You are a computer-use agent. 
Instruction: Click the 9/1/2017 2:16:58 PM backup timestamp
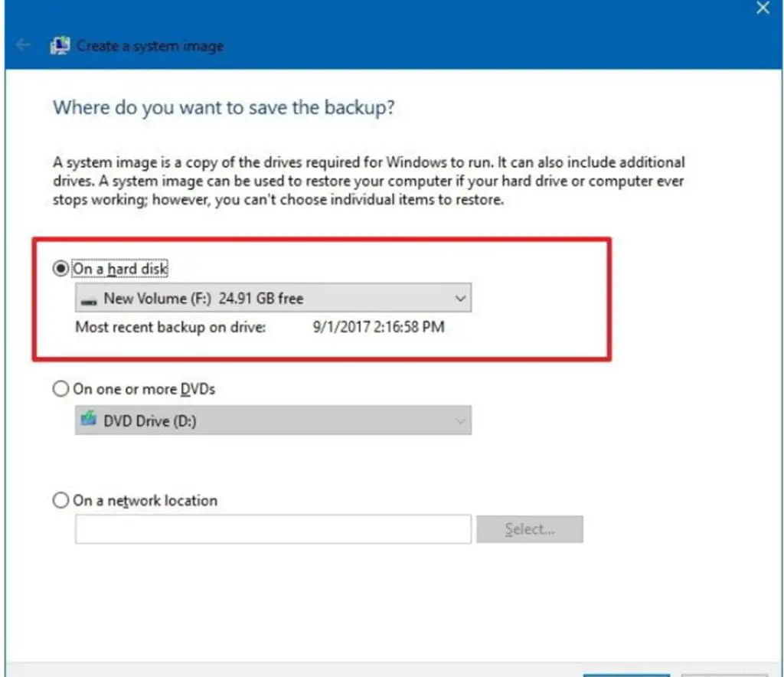378,328
